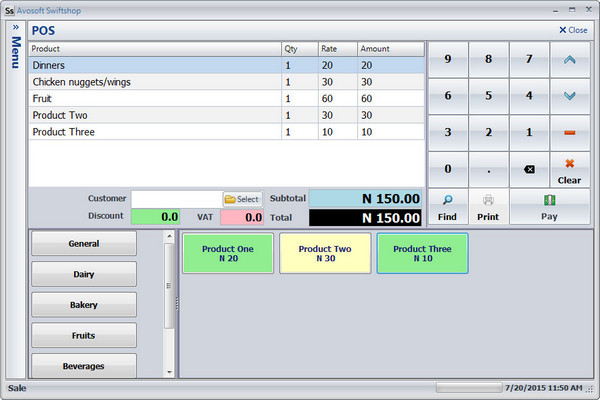Tap the up arrow on the keypad
The width and height of the screenshot is (600, 400).
pyautogui.click(x=570, y=60)
